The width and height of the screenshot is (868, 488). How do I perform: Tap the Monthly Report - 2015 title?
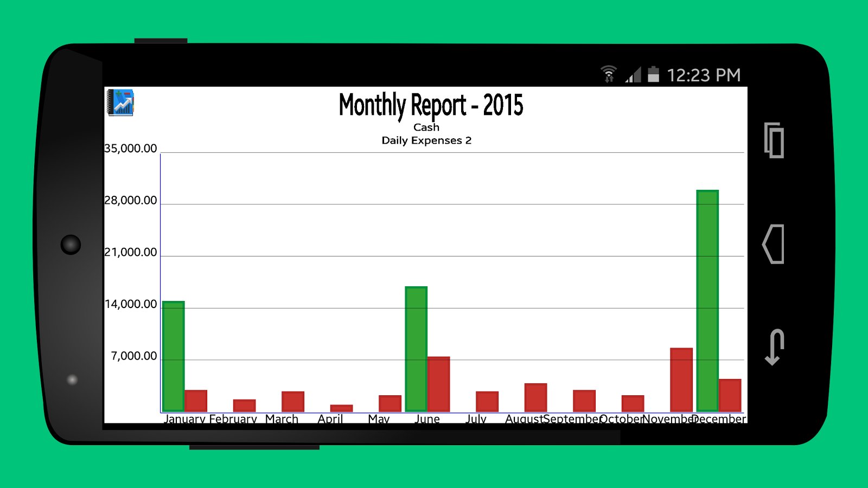[x=431, y=105]
